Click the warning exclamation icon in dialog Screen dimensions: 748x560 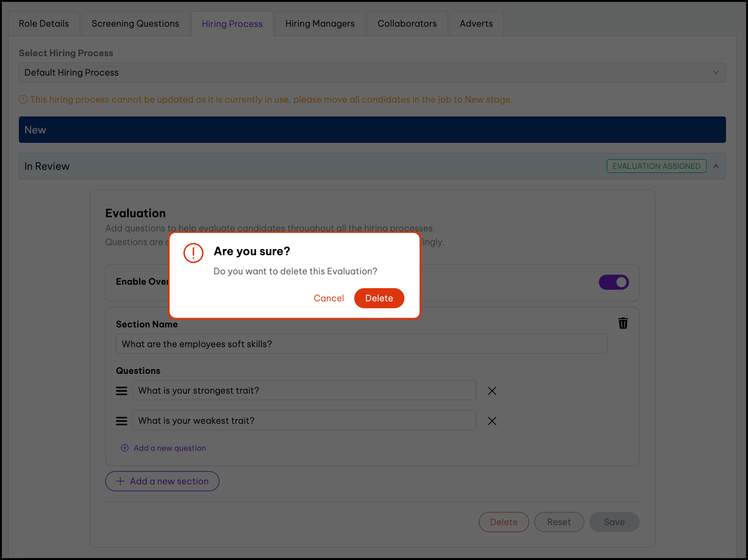[x=193, y=253]
